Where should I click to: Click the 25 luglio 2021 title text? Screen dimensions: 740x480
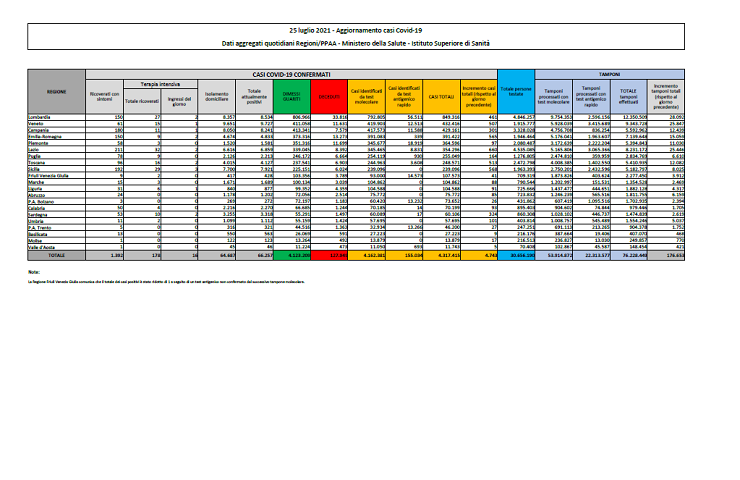[369, 33]
